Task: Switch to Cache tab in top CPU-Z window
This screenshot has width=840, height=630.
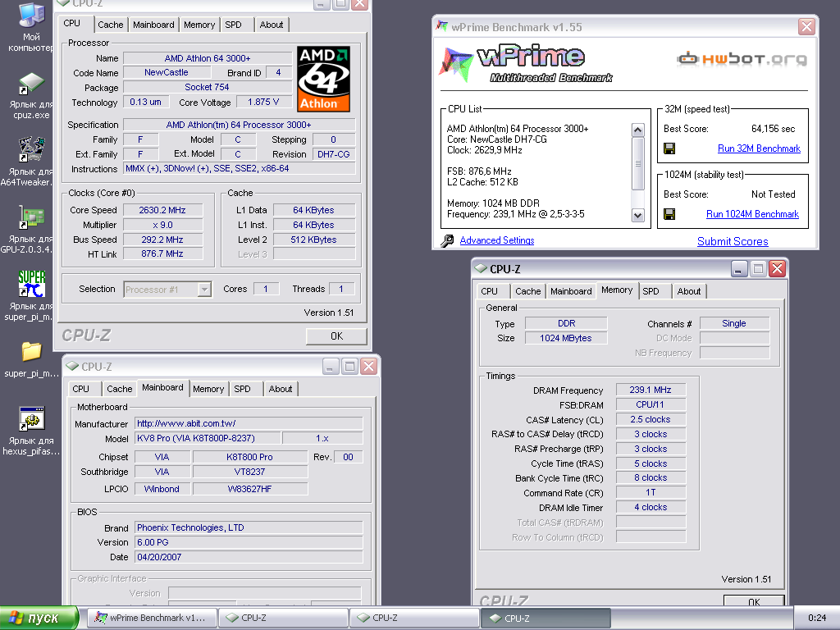Action: click(x=111, y=25)
